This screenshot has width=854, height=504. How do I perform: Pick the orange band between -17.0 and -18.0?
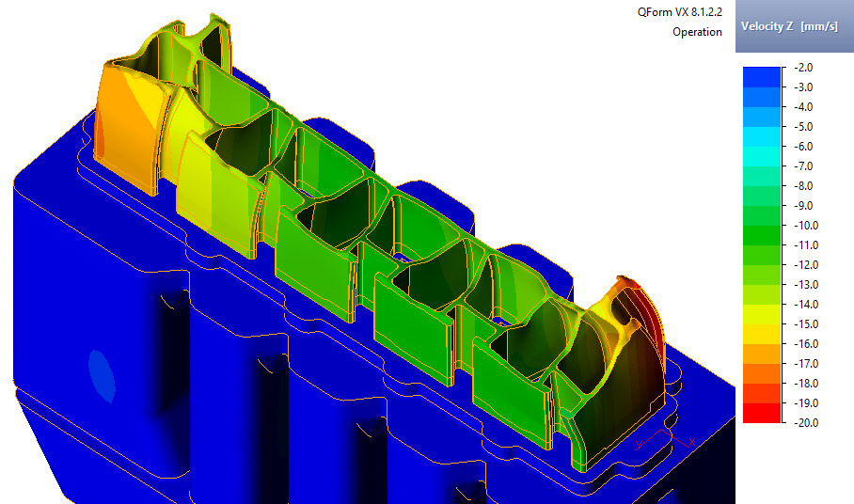[x=762, y=373]
